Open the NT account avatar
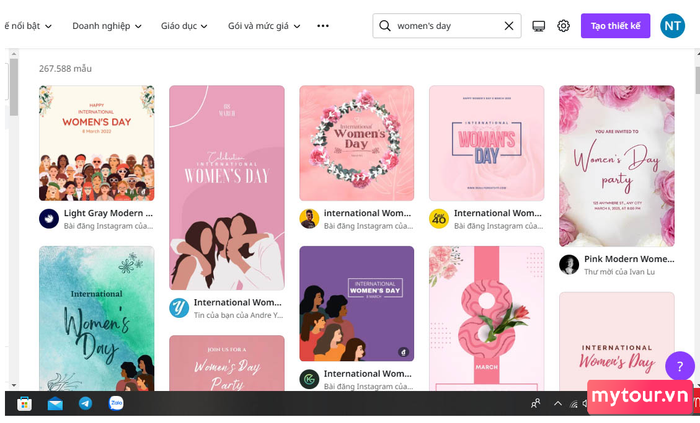 point(672,26)
